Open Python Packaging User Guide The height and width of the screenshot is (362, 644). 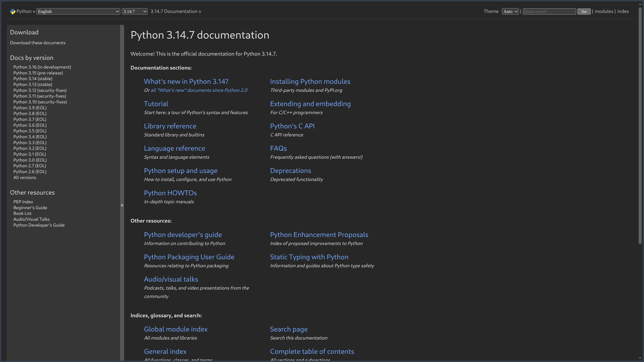click(x=189, y=257)
